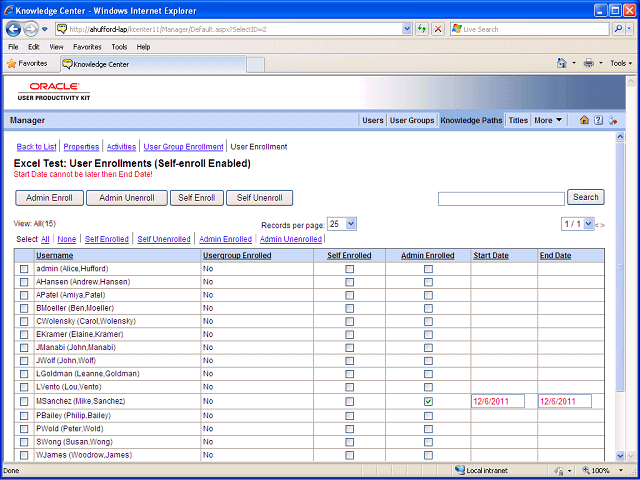Image resolution: width=640 pixels, height=480 pixels.
Task: Sort by the Username column header
Action: 55,256
